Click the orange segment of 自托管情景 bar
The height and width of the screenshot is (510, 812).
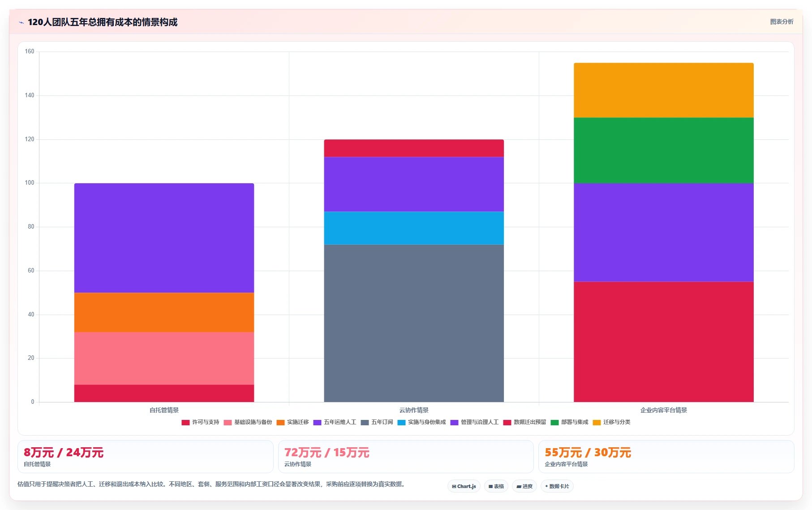164,312
